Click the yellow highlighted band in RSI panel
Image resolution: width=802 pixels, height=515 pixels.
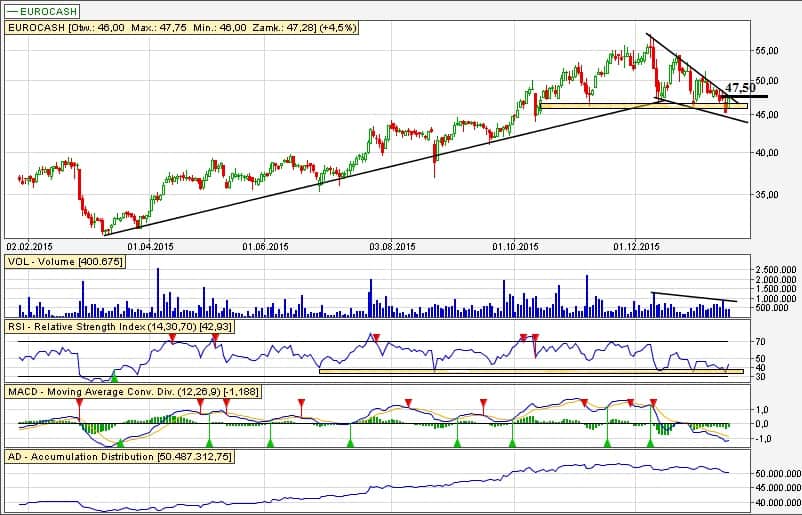tap(530, 372)
